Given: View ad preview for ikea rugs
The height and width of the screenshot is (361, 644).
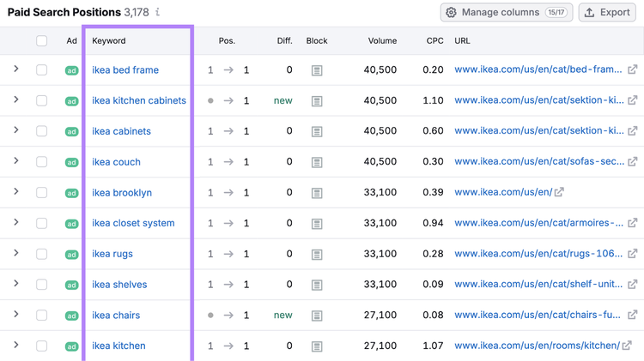Looking at the screenshot, I should tap(71, 255).
